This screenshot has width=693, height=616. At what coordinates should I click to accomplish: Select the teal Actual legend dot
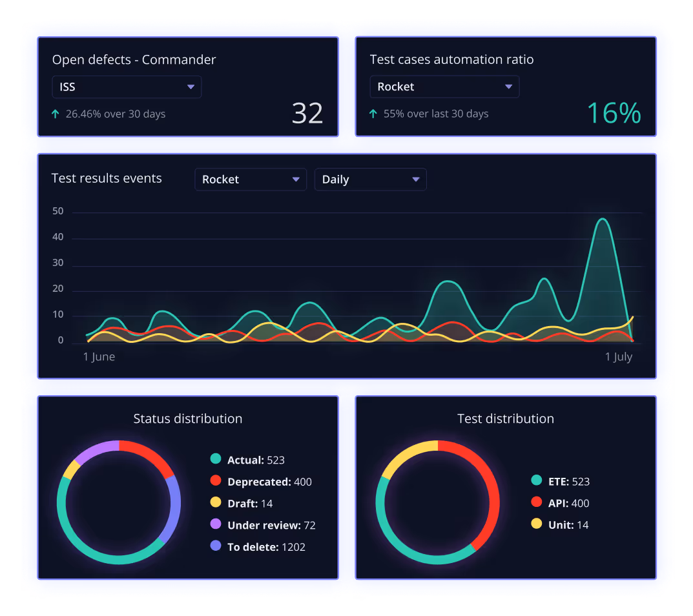click(216, 460)
